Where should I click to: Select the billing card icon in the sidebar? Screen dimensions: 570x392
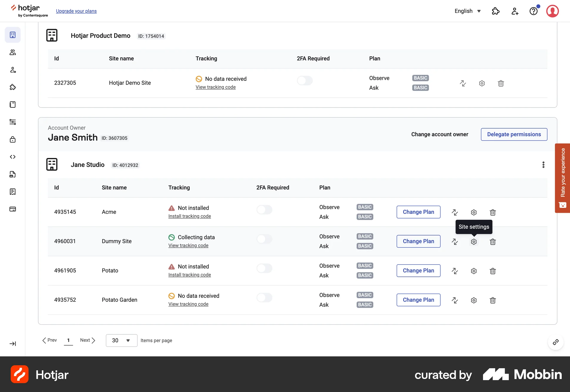coord(13,209)
